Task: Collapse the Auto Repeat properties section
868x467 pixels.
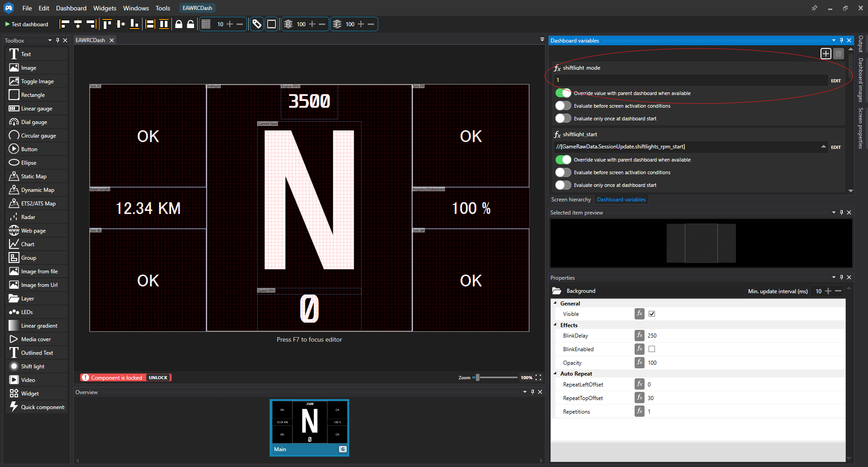Action: [555, 373]
